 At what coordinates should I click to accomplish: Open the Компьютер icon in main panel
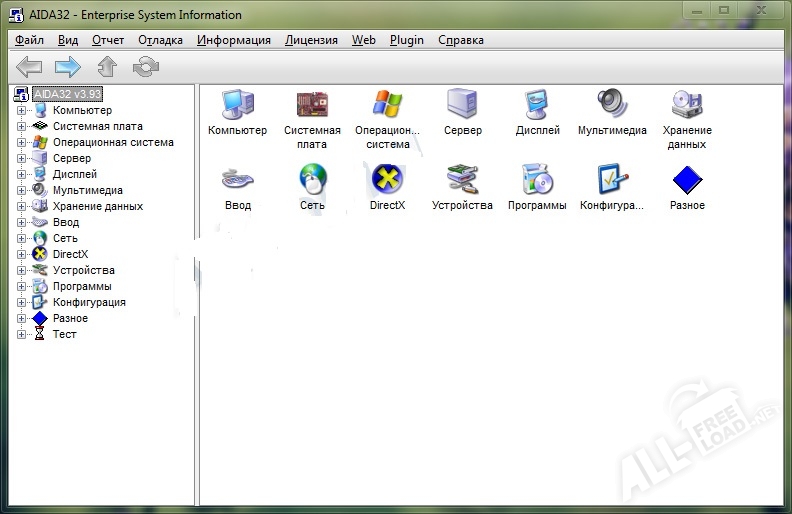click(x=237, y=106)
